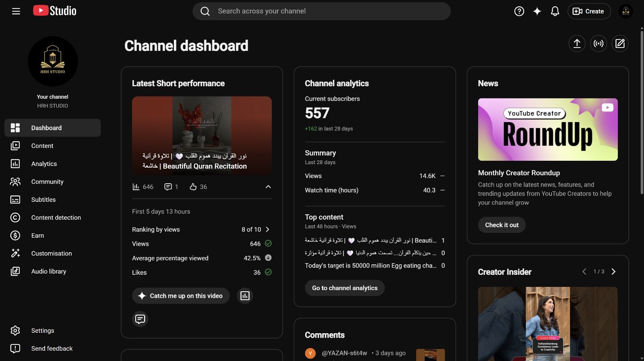Click the Monthly Creator Roundup headline

click(519, 173)
